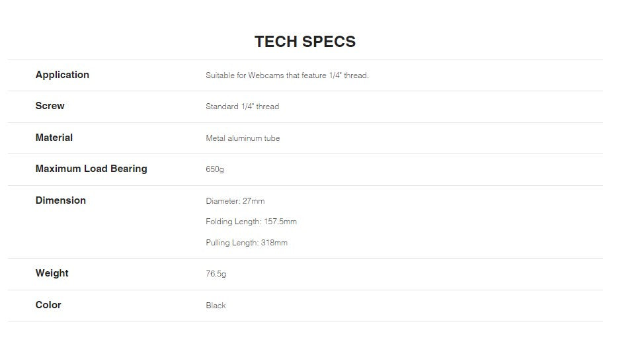Screen dimensions: 644x338
Task: Click the TECH SPECS heading
Action: (305, 42)
